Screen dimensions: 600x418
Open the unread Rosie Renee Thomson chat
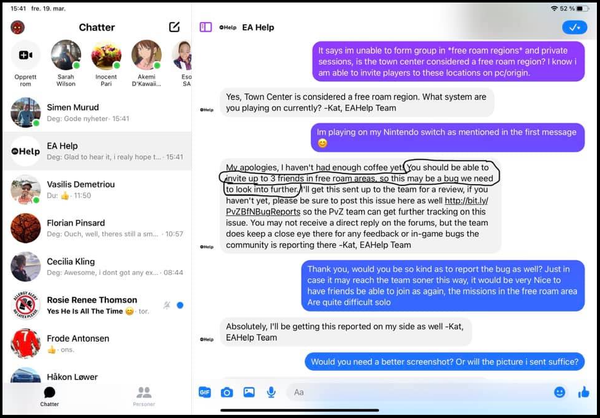tap(97, 305)
